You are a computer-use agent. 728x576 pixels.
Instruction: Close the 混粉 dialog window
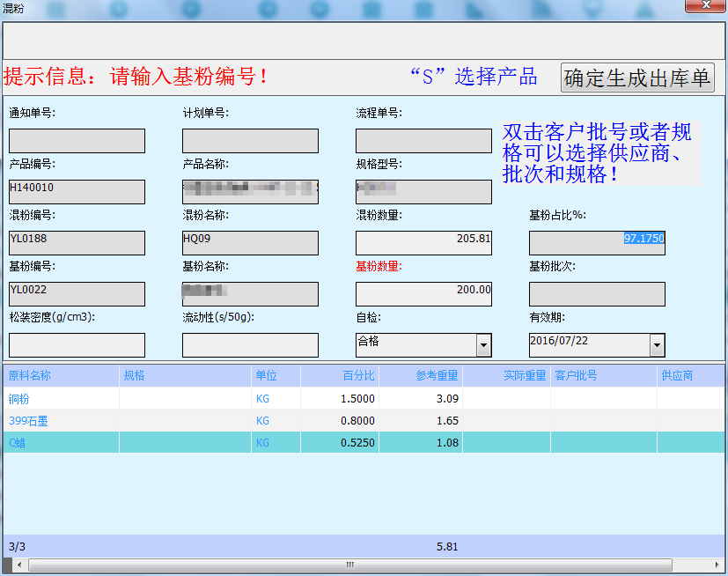707,8
